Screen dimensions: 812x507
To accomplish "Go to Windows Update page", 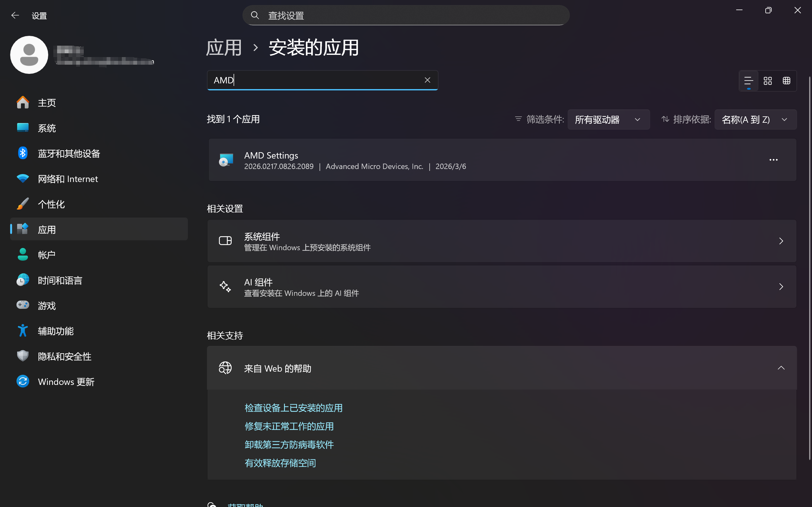I will 66,382.
